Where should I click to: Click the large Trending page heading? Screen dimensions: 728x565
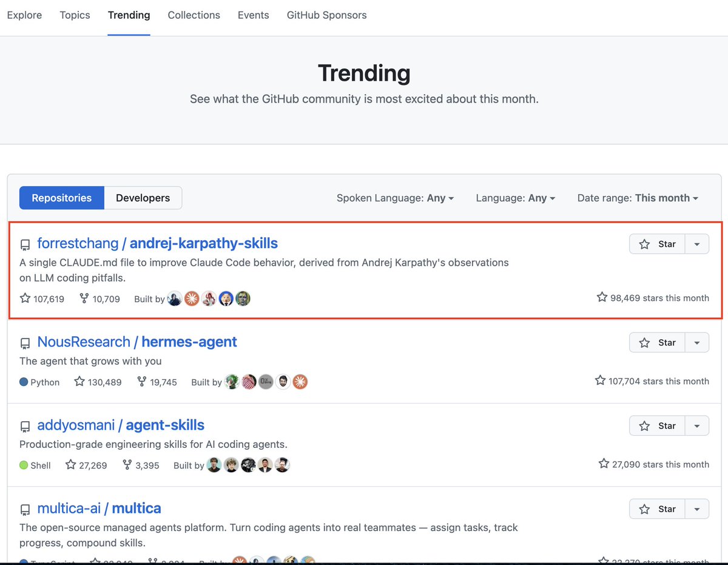point(364,73)
